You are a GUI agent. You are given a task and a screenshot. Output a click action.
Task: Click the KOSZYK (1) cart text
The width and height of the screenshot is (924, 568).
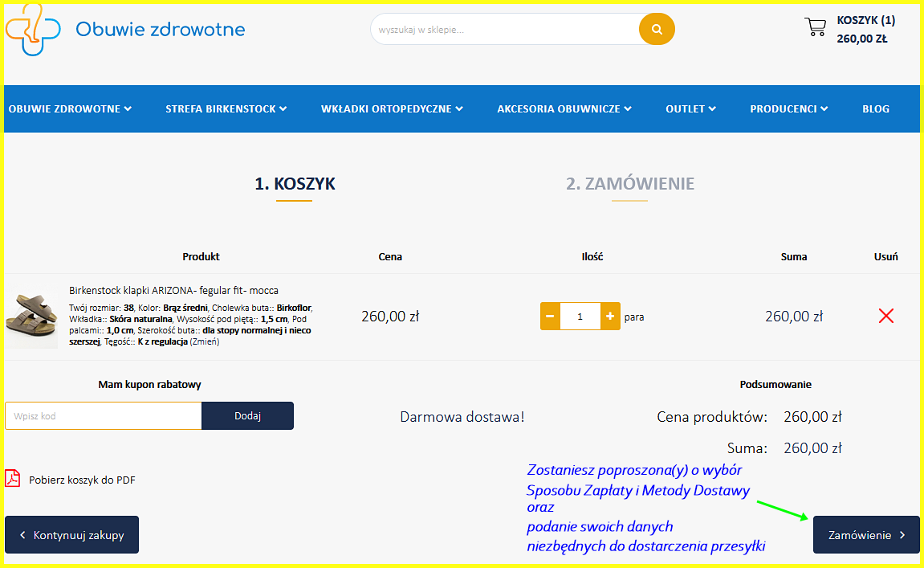click(x=865, y=20)
